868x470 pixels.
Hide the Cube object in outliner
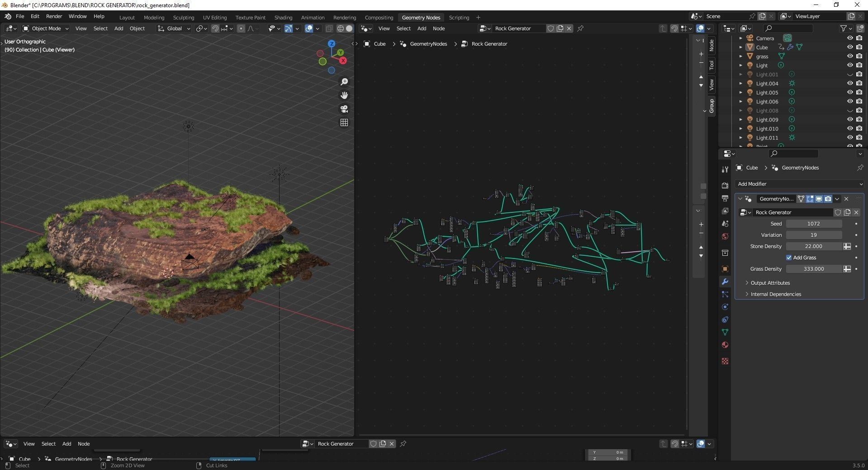(850, 47)
